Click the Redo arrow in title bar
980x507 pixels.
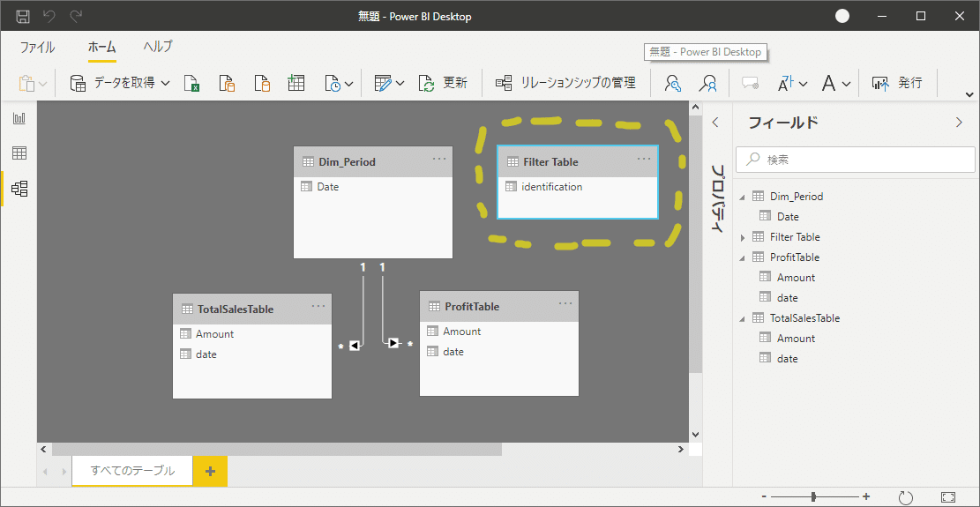(x=76, y=16)
